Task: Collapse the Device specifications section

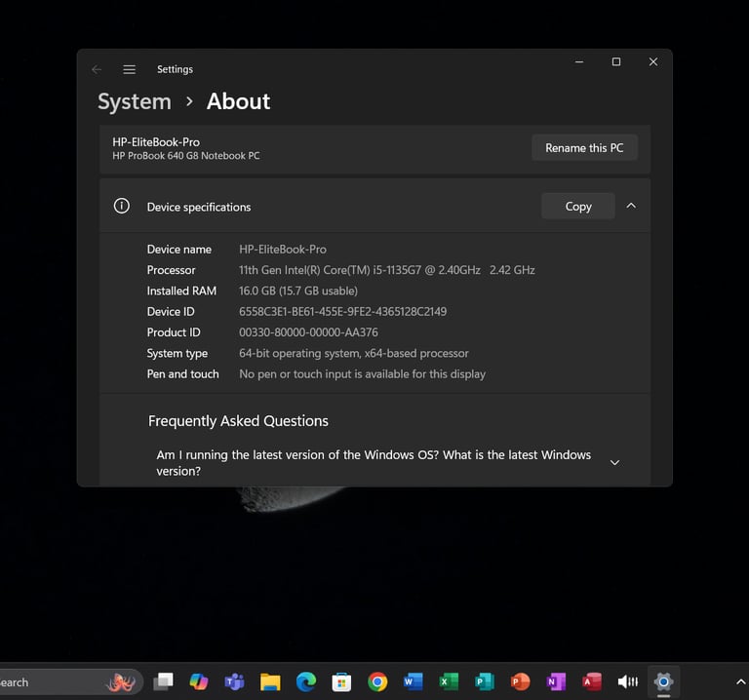Action: point(631,206)
